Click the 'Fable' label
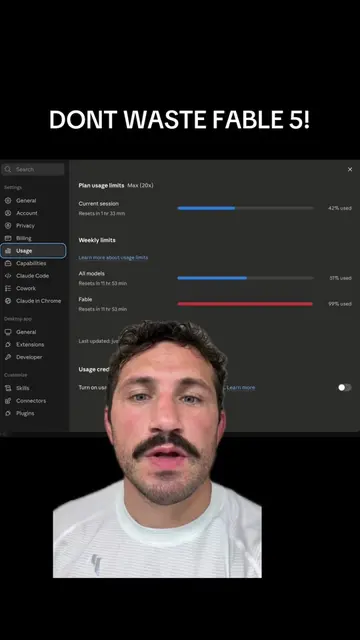This screenshot has width=360, height=640. [85, 299]
